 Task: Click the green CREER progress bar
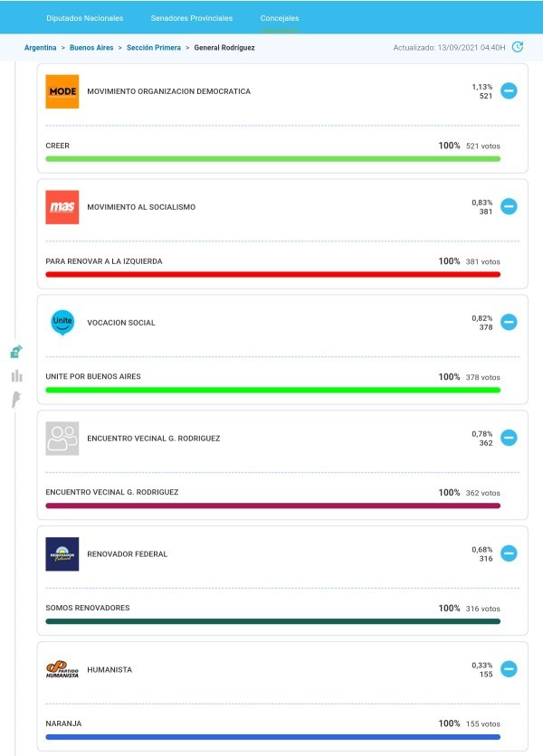click(x=272, y=158)
